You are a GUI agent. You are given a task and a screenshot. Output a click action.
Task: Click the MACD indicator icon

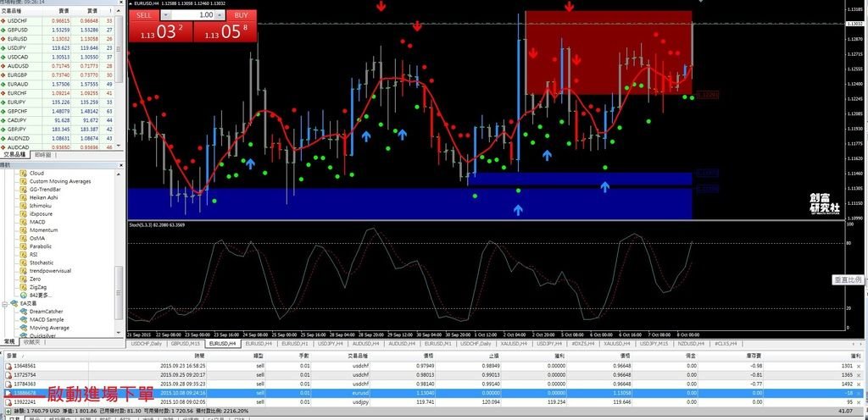point(23,222)
